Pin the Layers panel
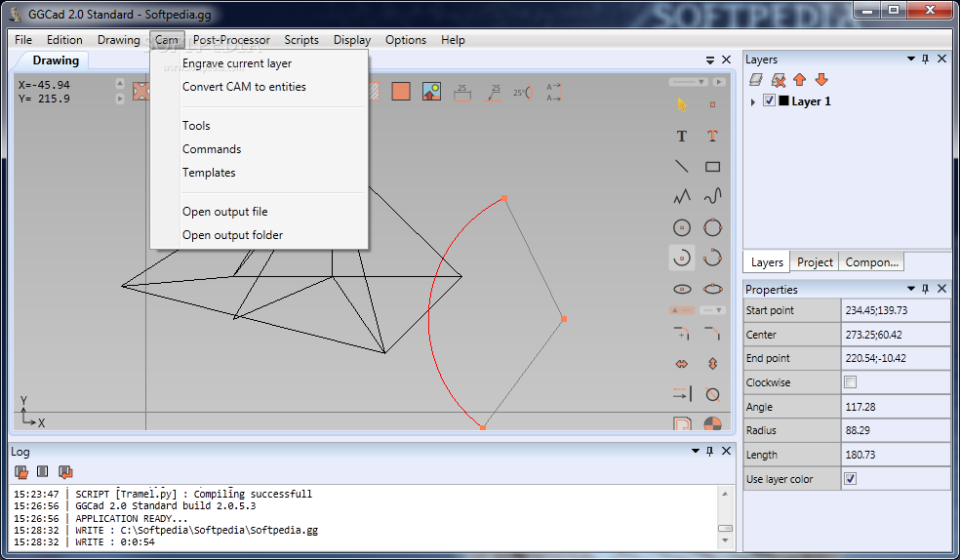Screen dimensions: 960x560 [x=925, y=59]
